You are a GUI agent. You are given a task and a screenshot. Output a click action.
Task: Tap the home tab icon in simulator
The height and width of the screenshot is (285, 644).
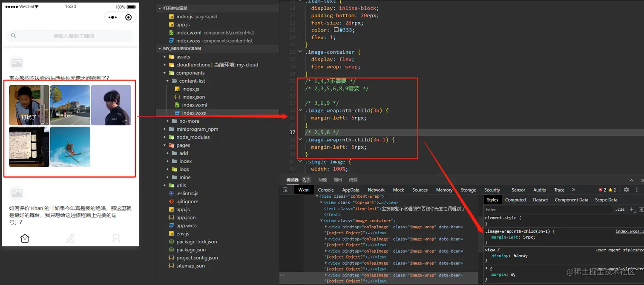coord(25,238)
